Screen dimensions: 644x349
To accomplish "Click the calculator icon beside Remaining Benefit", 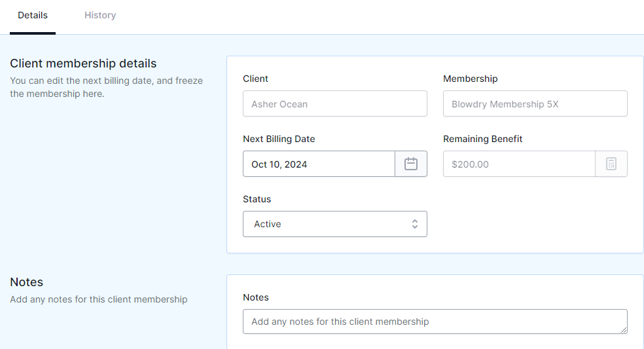I will click(x=611, y=164).
